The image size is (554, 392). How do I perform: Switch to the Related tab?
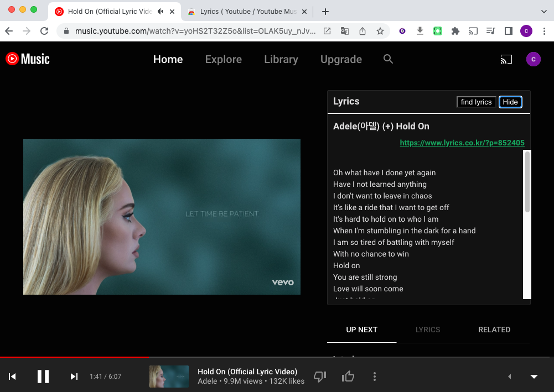pos(494,330)
